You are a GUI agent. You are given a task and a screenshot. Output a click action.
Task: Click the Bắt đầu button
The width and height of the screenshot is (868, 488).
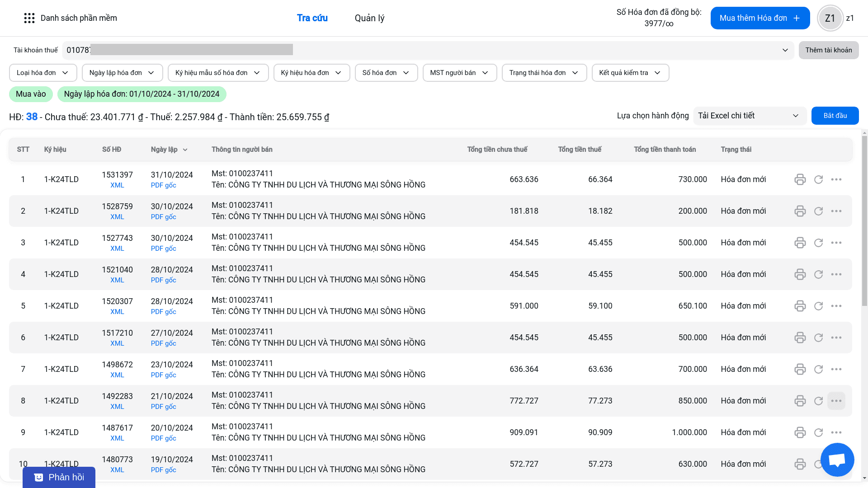[835, 116]
